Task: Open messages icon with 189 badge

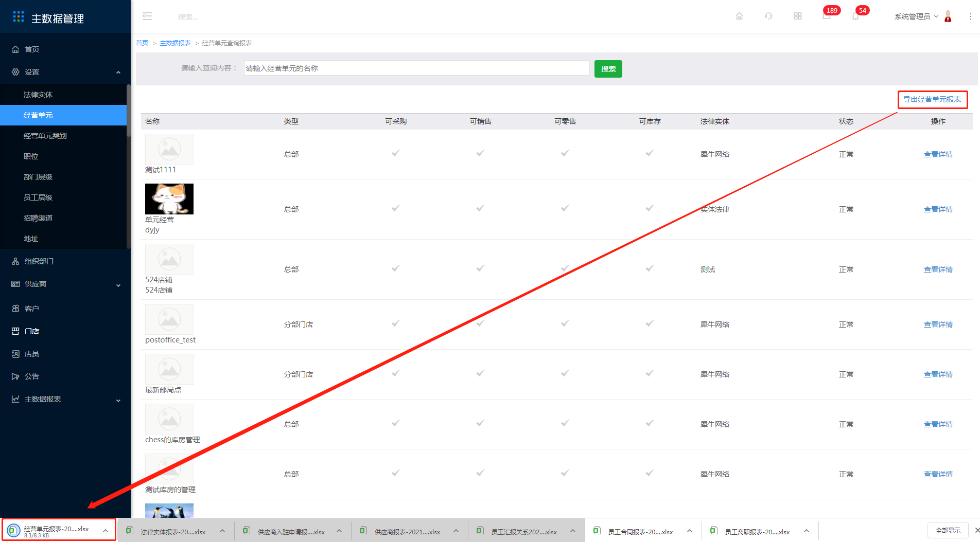Action: click(827, 16)
